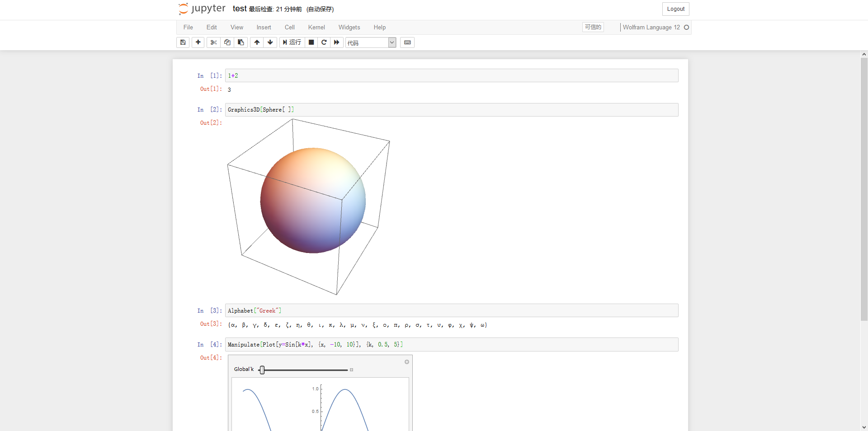The width and height of the screenshot is (868, 431).
Task: Open the File menu
Action: pyautogui.click(x=188, y=28)
